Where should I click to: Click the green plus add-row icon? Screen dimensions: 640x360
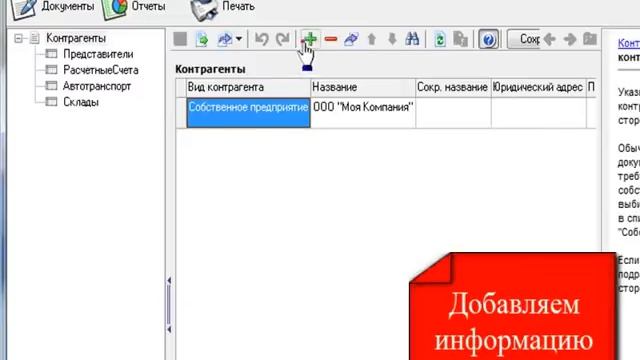coord(311,39)
